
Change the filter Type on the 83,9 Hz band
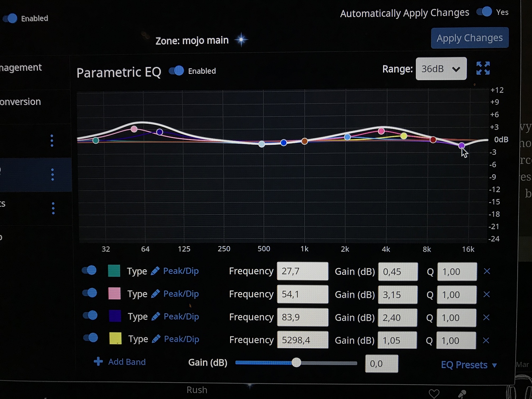pyautogui.click(x=181, y=316)
